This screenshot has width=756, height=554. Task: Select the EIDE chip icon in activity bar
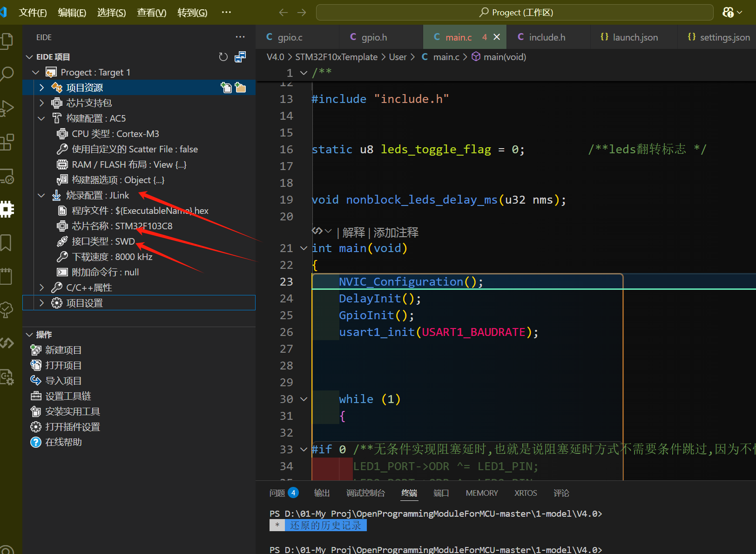tap(7, 209)
